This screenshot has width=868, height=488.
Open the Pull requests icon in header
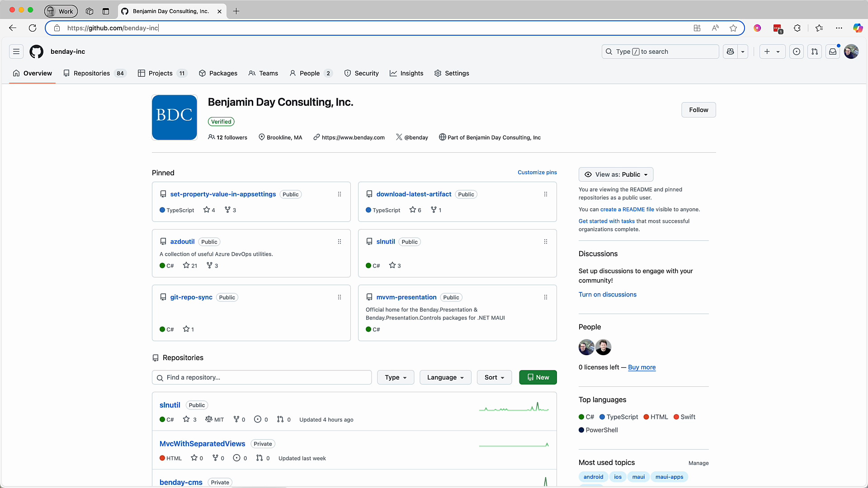point(815,52)
